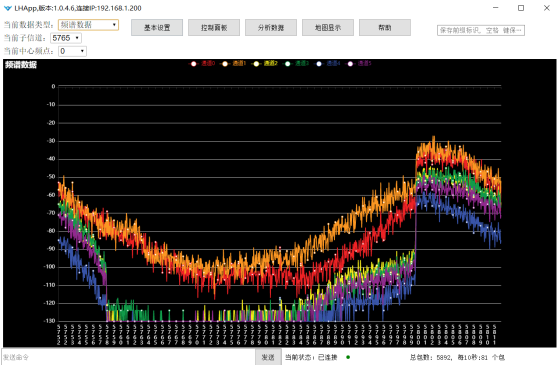The width and height of the screenshot is (560, 365).
Task: Toggle the blue 通道4 legend marker
Action: pyautogui.click(x=319, y=64)
